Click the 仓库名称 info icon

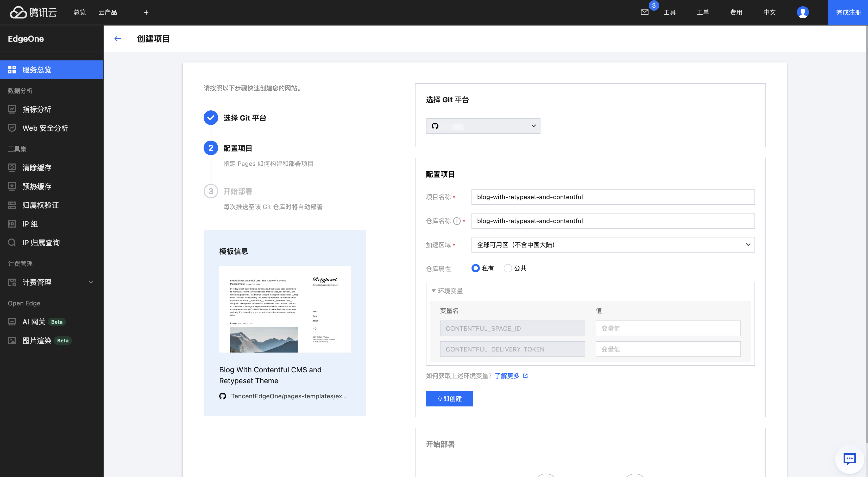coord(457,221)
